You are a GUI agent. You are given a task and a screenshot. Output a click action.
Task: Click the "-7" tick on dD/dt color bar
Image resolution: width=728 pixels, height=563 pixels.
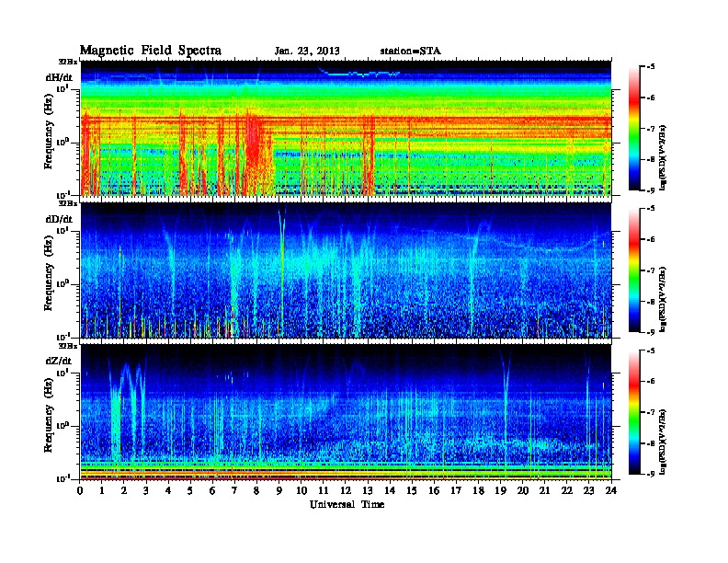pyautogui.click(x=651, y=270)
